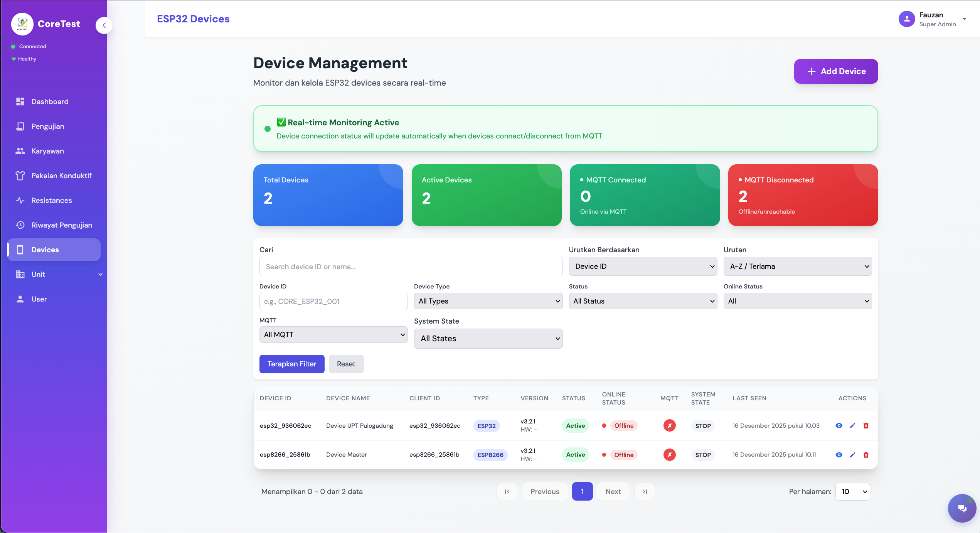Open the Karyawan section from sidebar

tap(47, 151)
